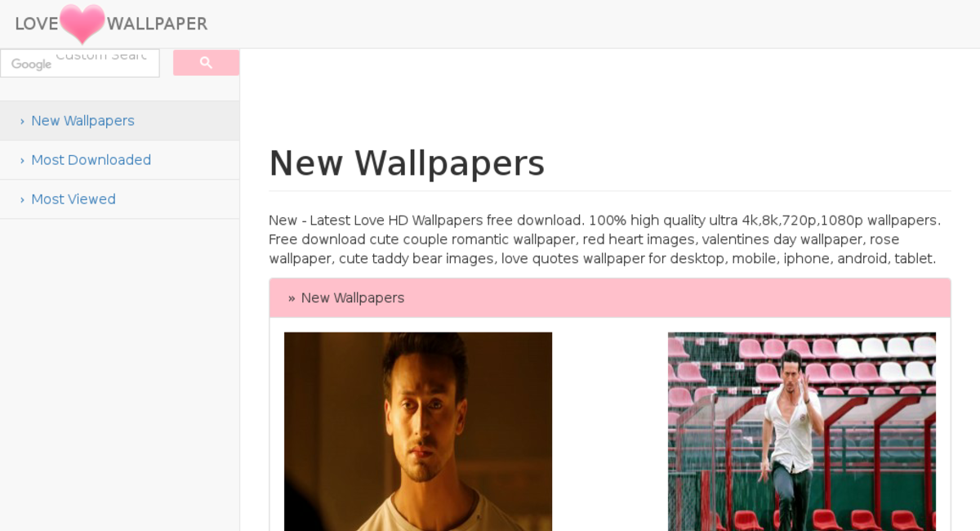Click the large New Wallpapers page heading
This screenshot has height=531, width=980.
[407, 163]
